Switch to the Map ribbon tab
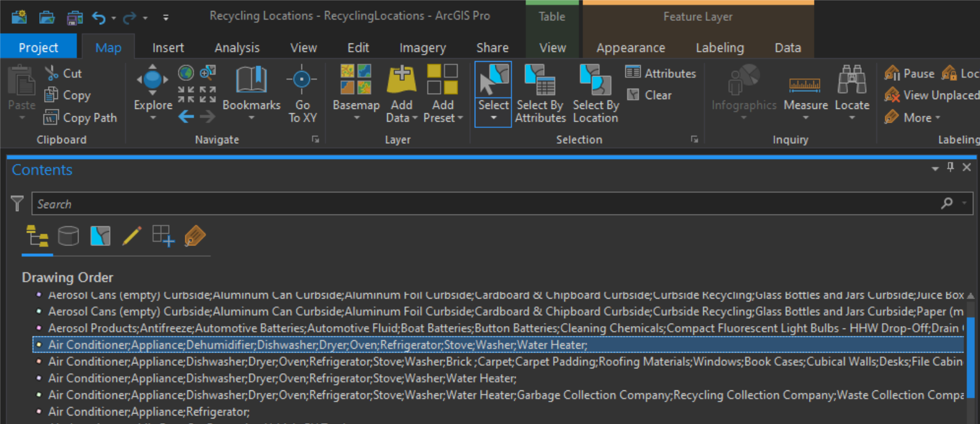Viewport: 980px width, 424px height. [108, 47]
